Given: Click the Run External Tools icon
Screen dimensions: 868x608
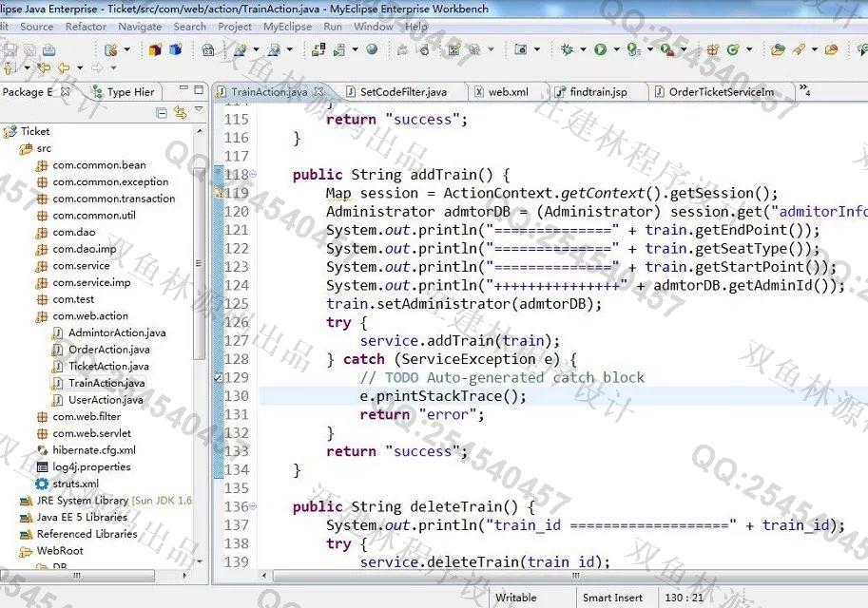Looking at the screenshot, I should 634,49.
